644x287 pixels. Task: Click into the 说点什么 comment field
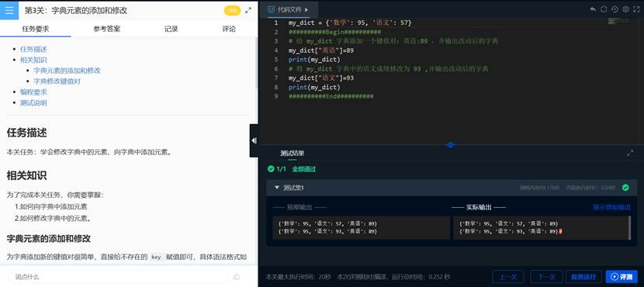pos(118,276)
